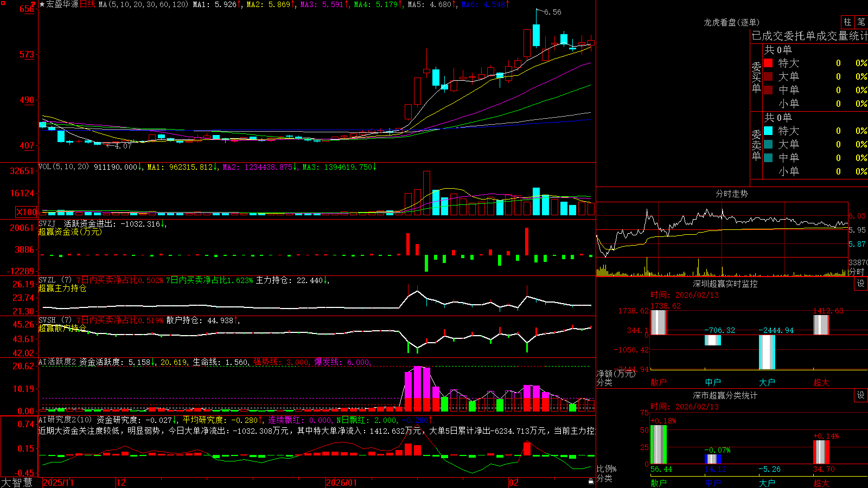Click the 超赢资金流(万元) label

(70, 232)
